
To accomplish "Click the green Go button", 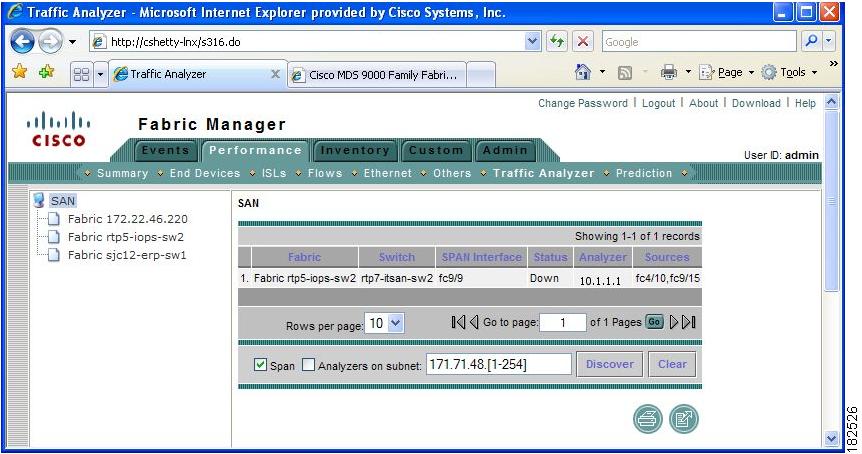I will (654, 322).
